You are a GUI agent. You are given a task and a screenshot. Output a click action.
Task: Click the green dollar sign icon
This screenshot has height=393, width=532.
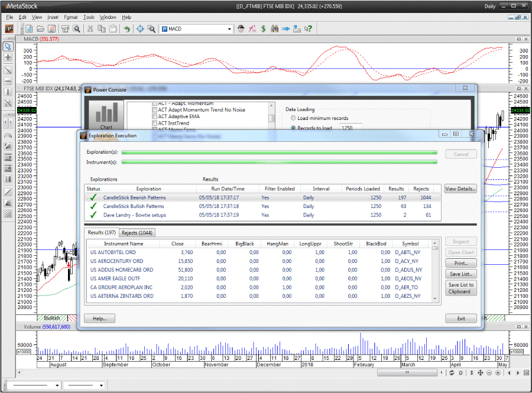[x=263, y=29]
